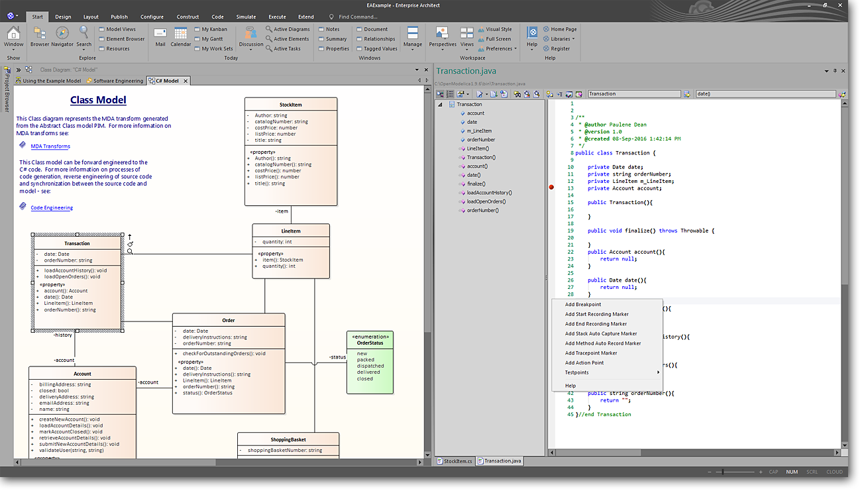Viewport: 868px width, 497px height.
Task: Click the Full Screen workspace icon
Action: point(481,39)
